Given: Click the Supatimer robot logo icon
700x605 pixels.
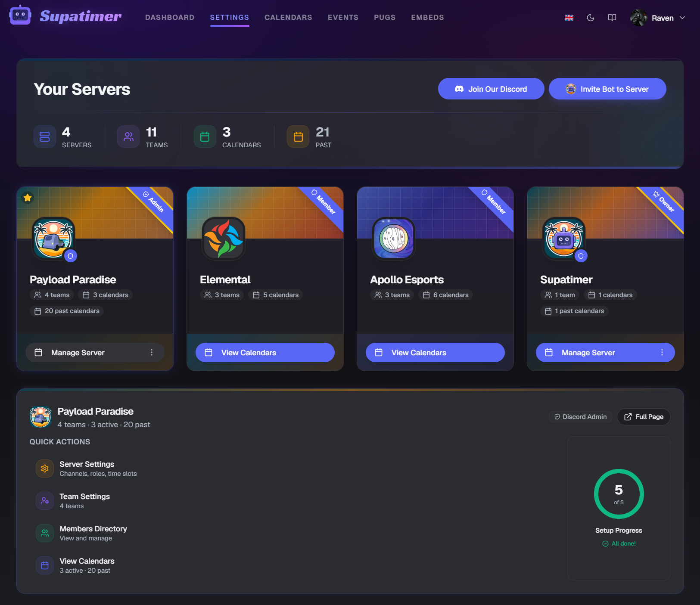Looking at the screenshot, I should pos(20,16).
